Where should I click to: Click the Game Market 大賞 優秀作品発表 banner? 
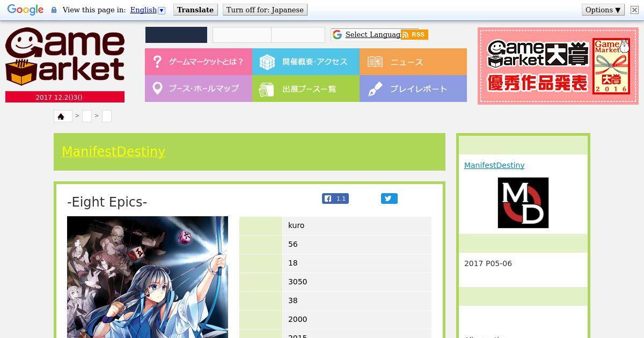pyautogui.click(x=558, y=66)
